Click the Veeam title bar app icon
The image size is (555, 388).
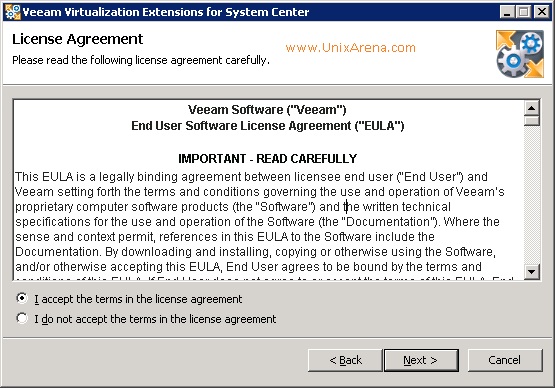tap(13, 12)
